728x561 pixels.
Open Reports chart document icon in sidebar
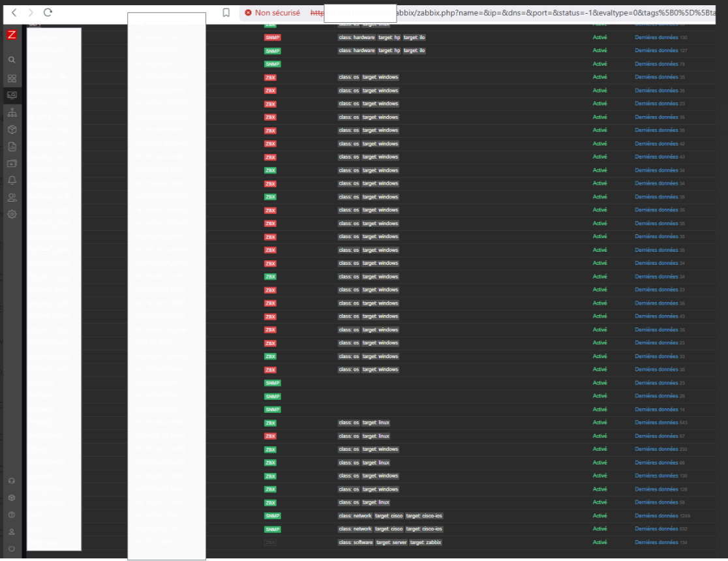12,146
